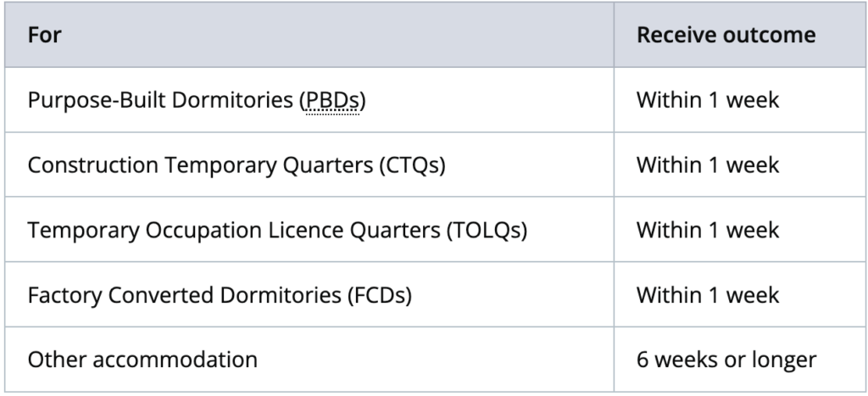The height and width of the screenshot is (396, 868).
Task: Click the PBDs abbreviation with dotted underline
Action: click(332, 100)
